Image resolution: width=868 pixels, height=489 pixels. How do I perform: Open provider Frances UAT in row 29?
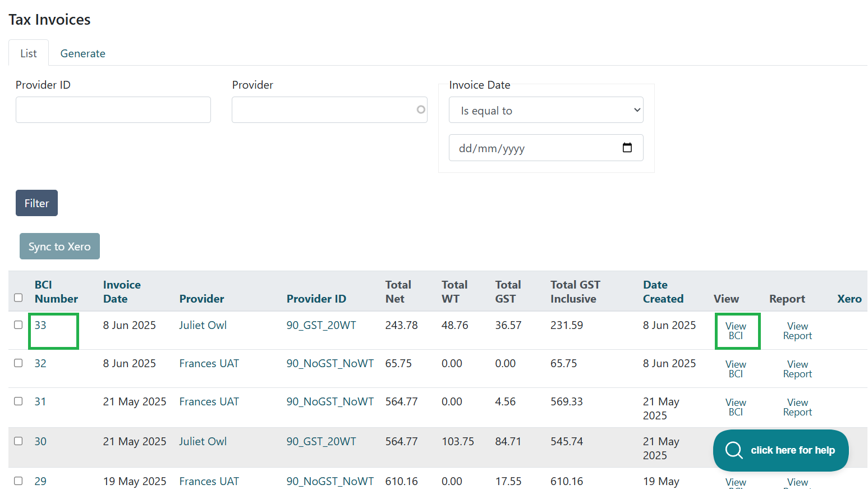[209, 481]
